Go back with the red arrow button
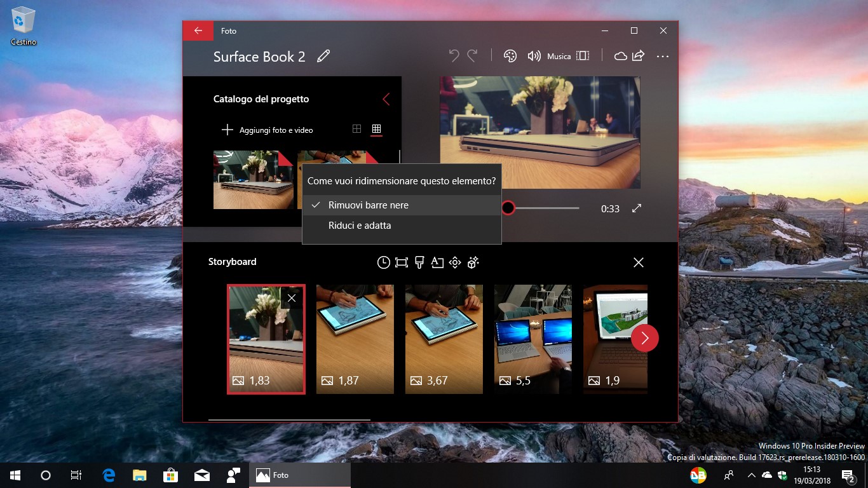The image size is (868, 488). (198, 30)
